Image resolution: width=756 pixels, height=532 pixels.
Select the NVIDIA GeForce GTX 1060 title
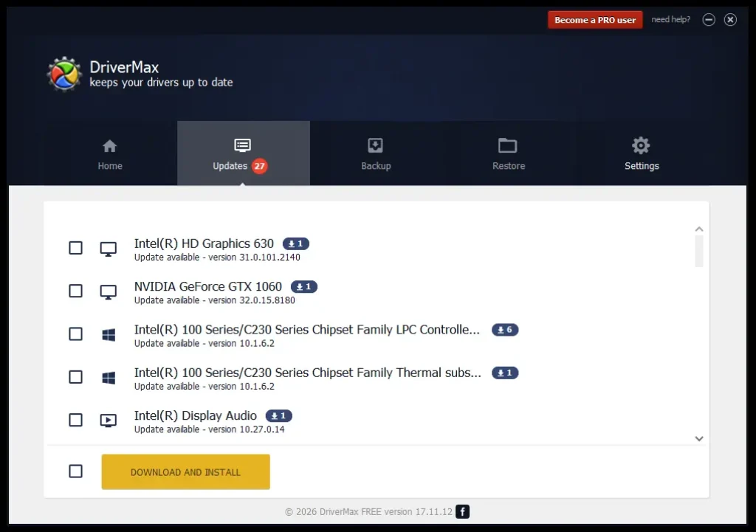pos(207,287)
